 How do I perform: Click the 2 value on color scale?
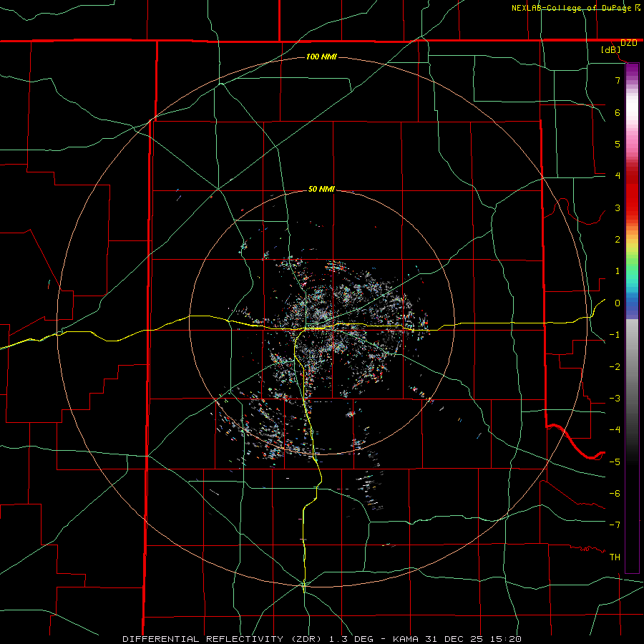618,239
